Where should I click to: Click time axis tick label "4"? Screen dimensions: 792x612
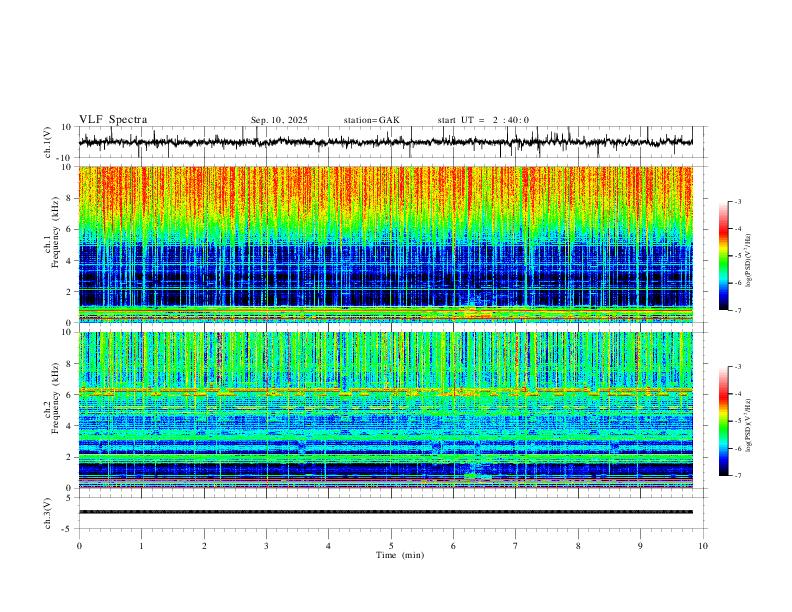coord(328,546)
